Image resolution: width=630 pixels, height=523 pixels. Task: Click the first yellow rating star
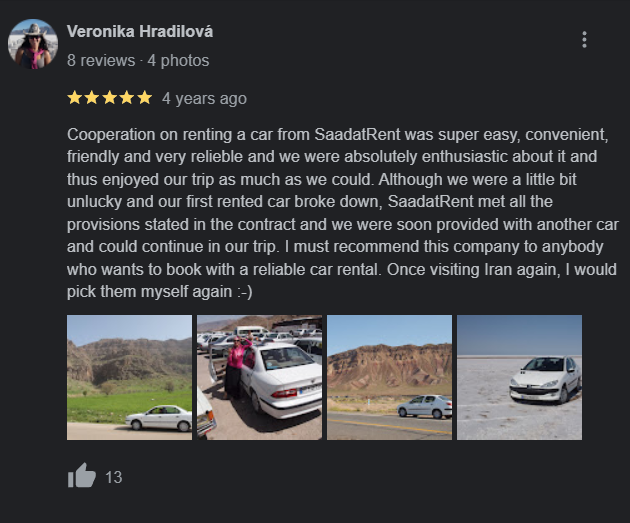[x=74, y=98]
